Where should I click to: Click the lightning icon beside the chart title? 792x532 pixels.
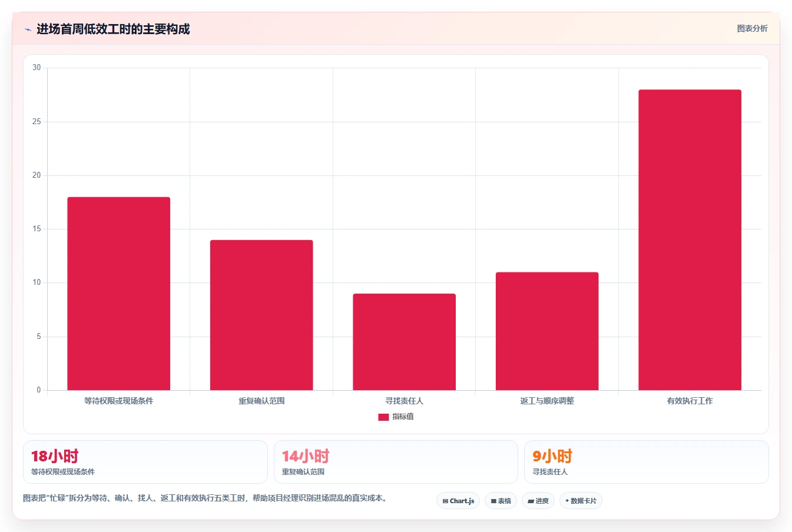click(28, 29)
